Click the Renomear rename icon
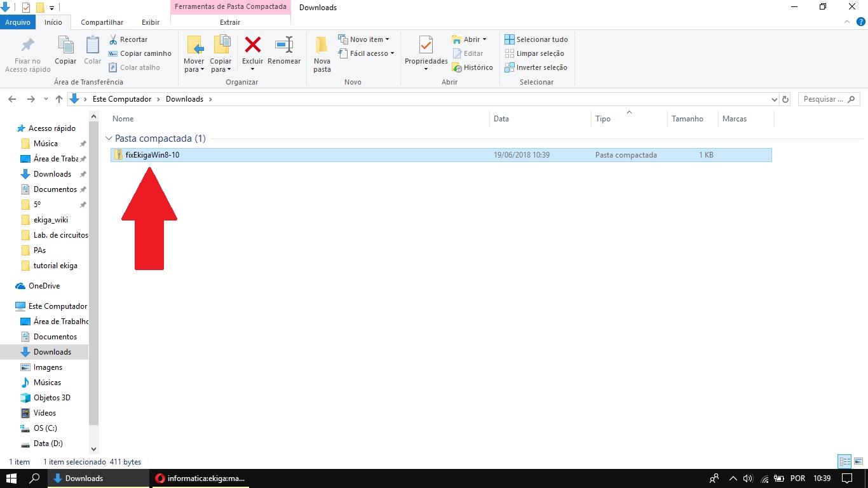 coord(284,46)
